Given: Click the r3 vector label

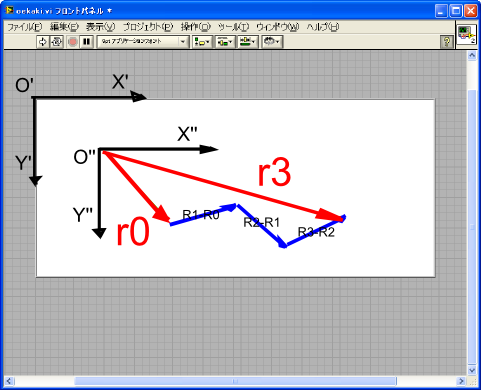Looking at the screenshot, I should coord(275,173).
